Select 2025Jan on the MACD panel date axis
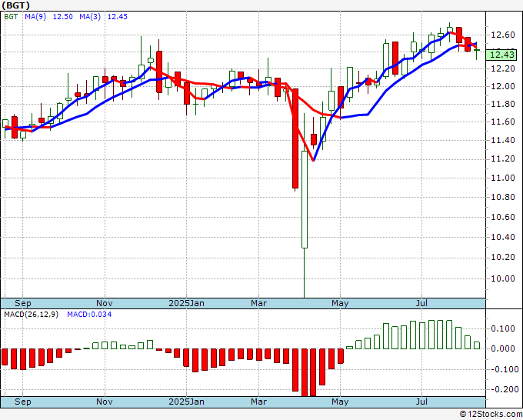523x420 pixels. (x=186, y=402)
